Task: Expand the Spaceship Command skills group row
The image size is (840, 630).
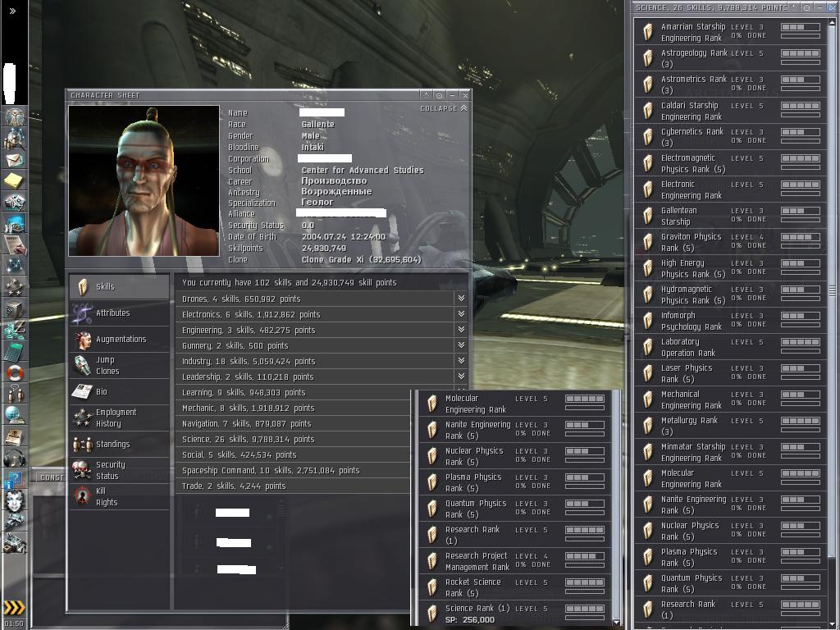Action: (294, 470)
